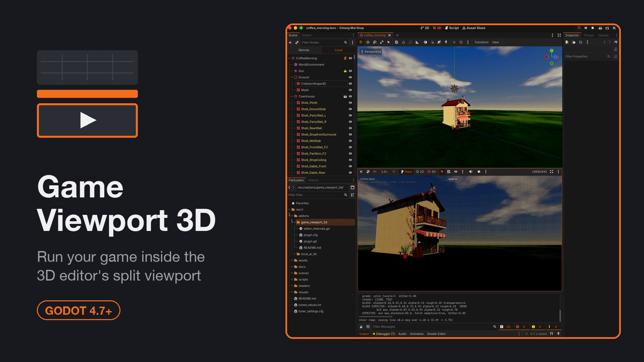The width and height of the screenshot is (644, 362).
Task: Click the 2D selection mode in game toolbar
Action: [x=420, y=172]
